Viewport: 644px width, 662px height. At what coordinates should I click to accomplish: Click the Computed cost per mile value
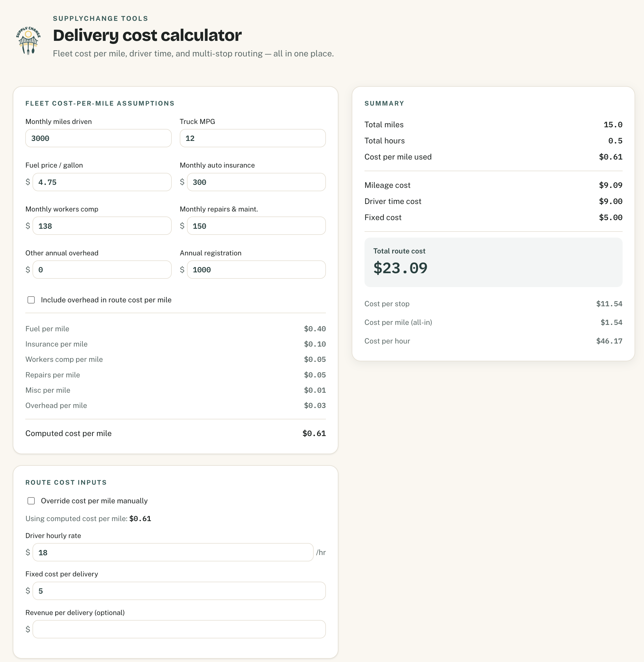[x=314, y=434]
